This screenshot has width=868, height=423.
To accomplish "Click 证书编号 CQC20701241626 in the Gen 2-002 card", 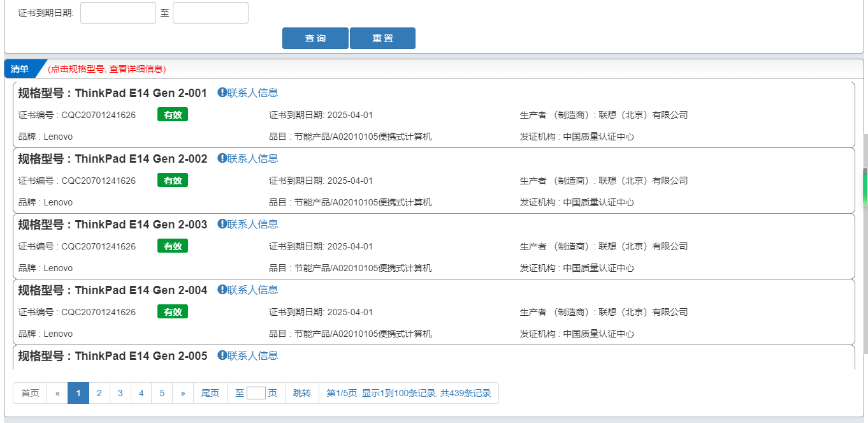I will click(77, 181).
